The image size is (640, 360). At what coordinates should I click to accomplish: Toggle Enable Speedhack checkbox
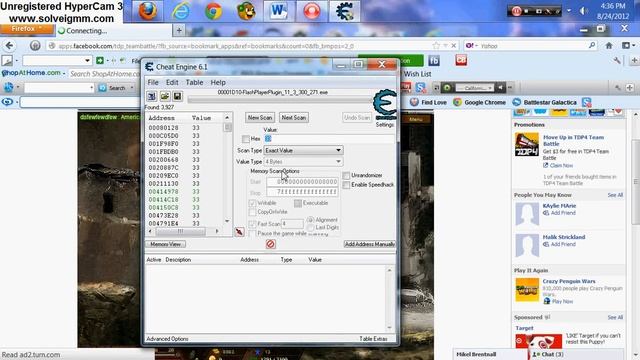[x=347, y=185]
